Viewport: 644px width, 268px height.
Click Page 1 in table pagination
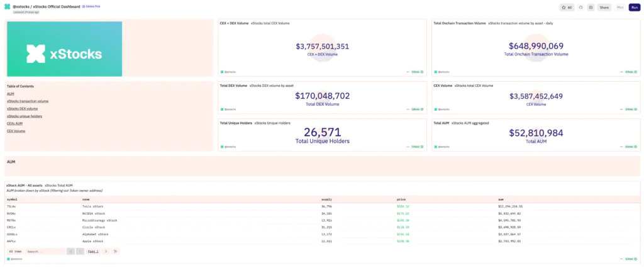pos(93,251)
